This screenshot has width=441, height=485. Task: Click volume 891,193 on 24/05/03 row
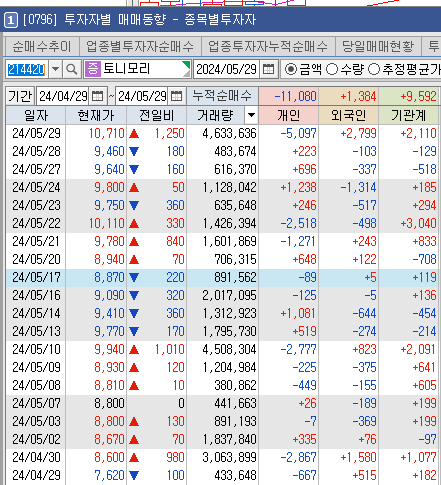pyautogui.click(x=235, y=421)
